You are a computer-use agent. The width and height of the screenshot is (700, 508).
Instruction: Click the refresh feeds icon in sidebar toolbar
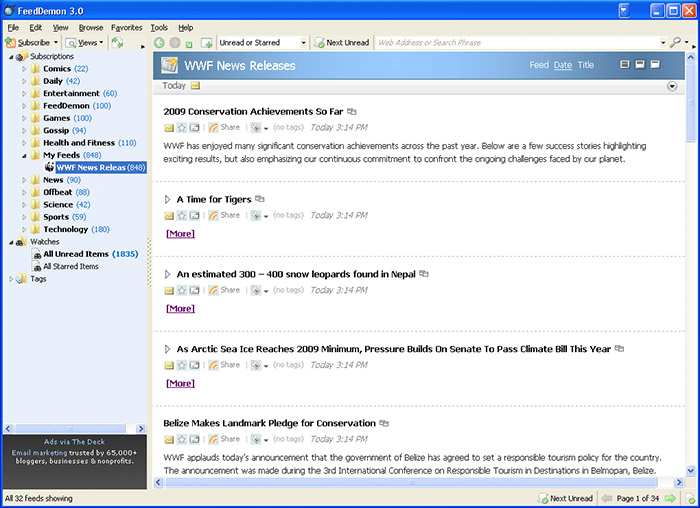pos(117,43)
